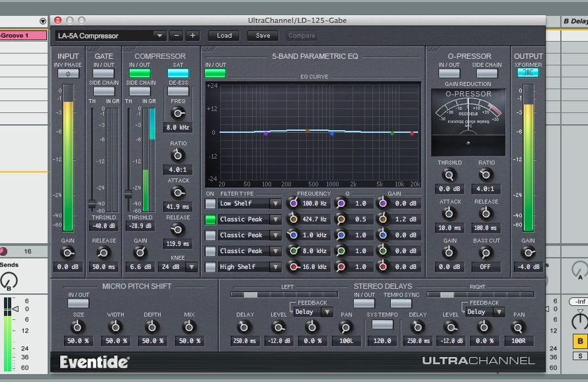This screenshot has height=382, width=588.
Task: Click the Save preset button
Action: [x=263, y=36]
